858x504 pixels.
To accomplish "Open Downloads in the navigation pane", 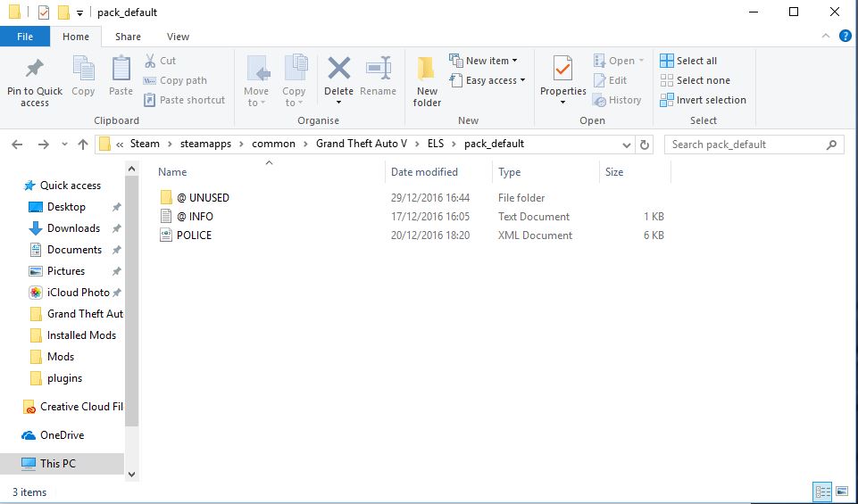I will 73,228.
